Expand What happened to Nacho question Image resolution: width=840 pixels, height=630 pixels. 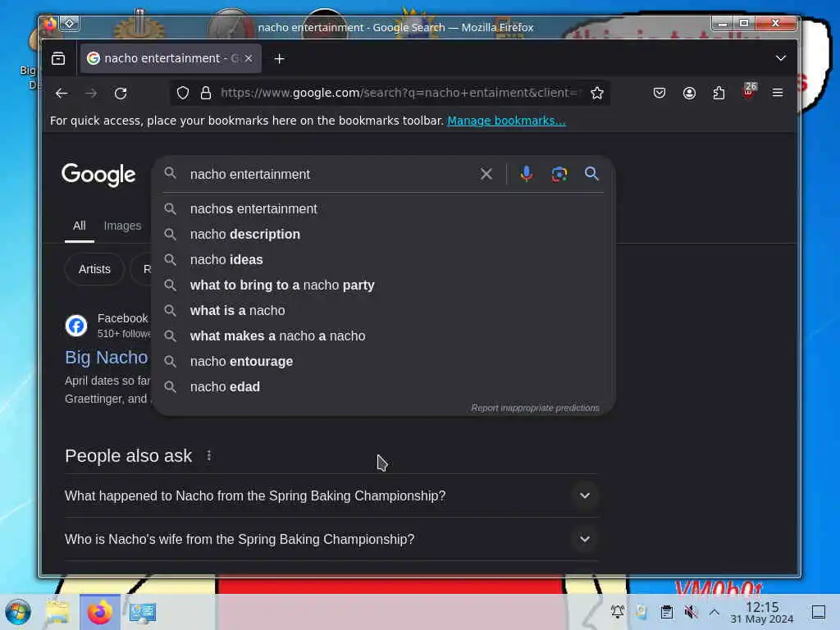coord(331,496)
